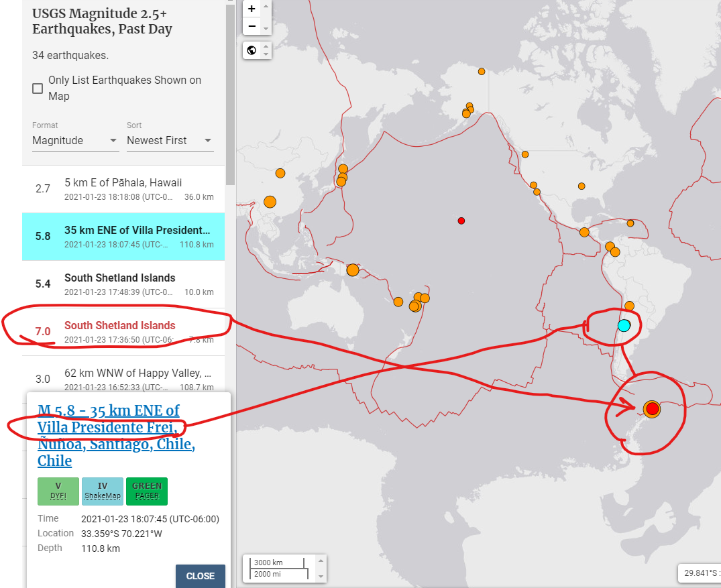
Task: Click the orange marker near Vanuatu
Action: tap(398, 302)
